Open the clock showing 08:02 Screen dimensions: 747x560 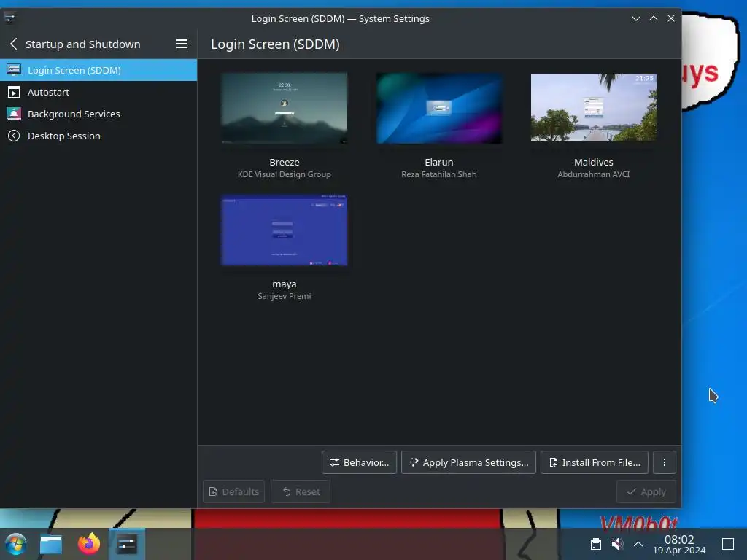(x=679, y=544)
